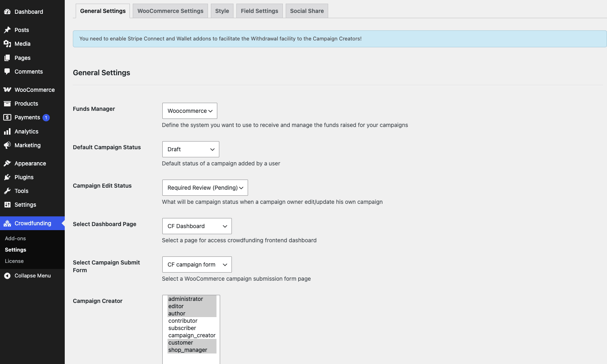607x364 pixels.
Task: Open WordPress Settings menu item
Action: (32, 205)
